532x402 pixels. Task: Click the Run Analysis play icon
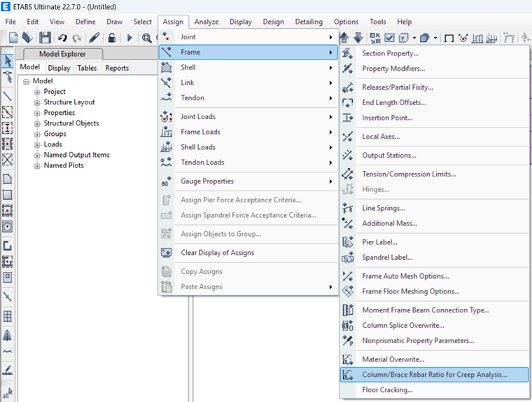(x=129, y=38)
